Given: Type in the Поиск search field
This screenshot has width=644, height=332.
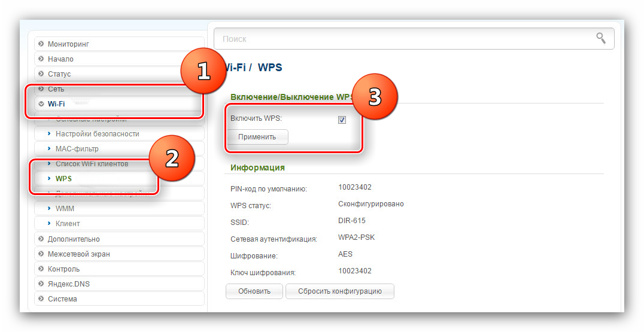Looking at the screenshot, I should coord(401,39).
